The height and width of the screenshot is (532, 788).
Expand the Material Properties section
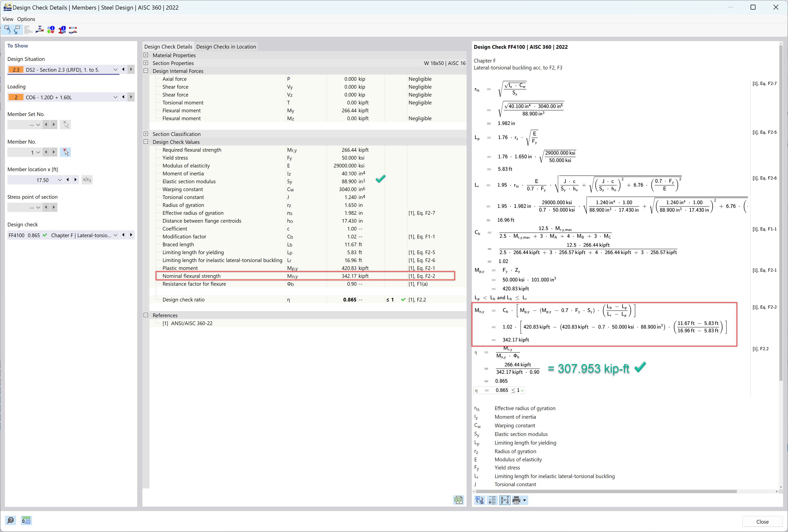(146, 55)
